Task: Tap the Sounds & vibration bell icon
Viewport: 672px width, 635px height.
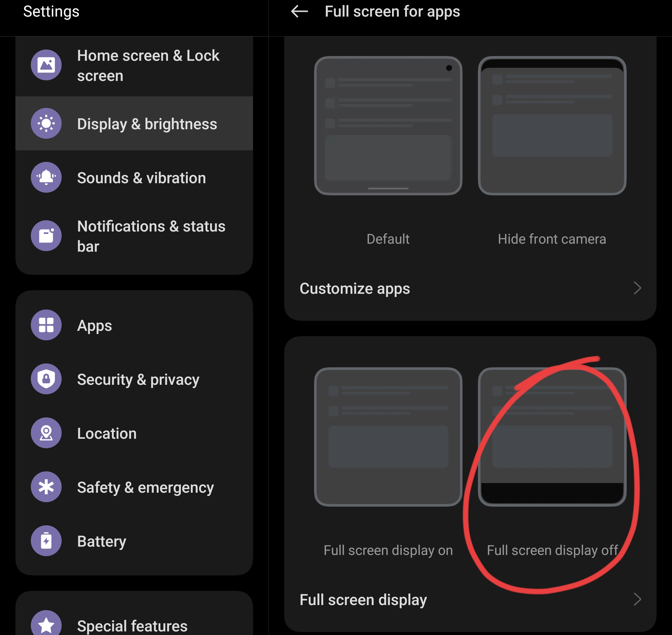Action: click(46, 177)
